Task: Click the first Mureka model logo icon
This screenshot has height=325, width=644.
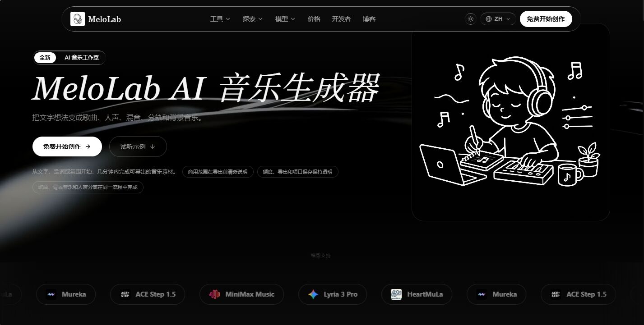Action: click(x=51, y=294)
